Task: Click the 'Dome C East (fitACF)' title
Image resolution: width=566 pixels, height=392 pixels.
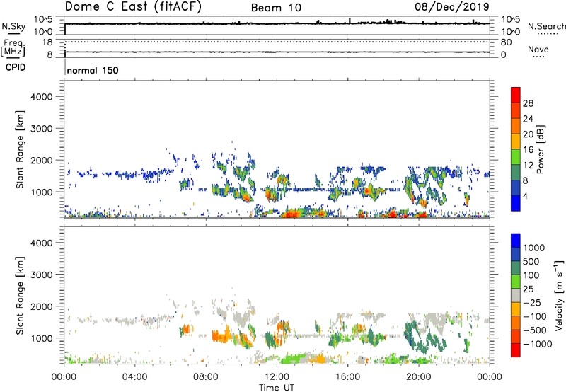Action: pos(133,6)
